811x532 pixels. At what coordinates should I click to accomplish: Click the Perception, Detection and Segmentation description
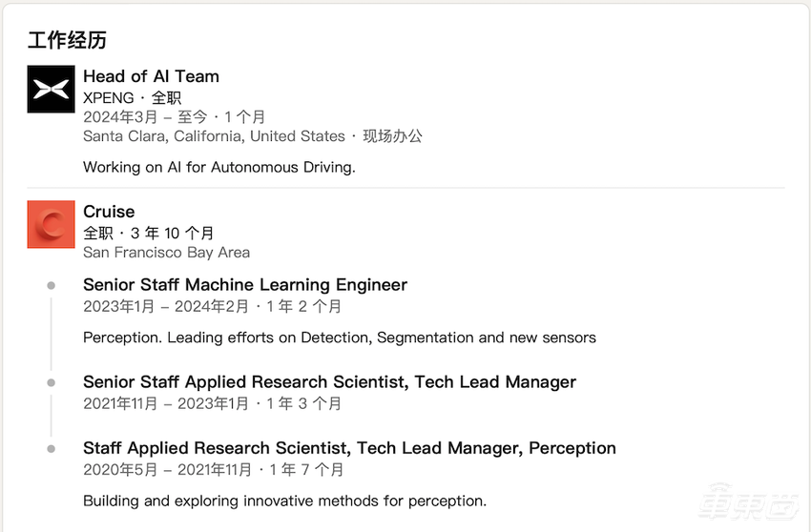coord(339,338)
